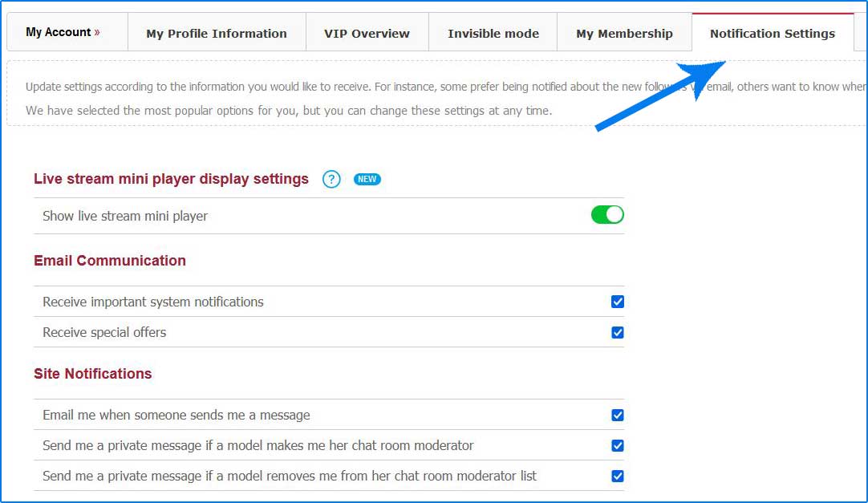Click the Email Communication section heading

pyautogui.click(x=109, y=261)
